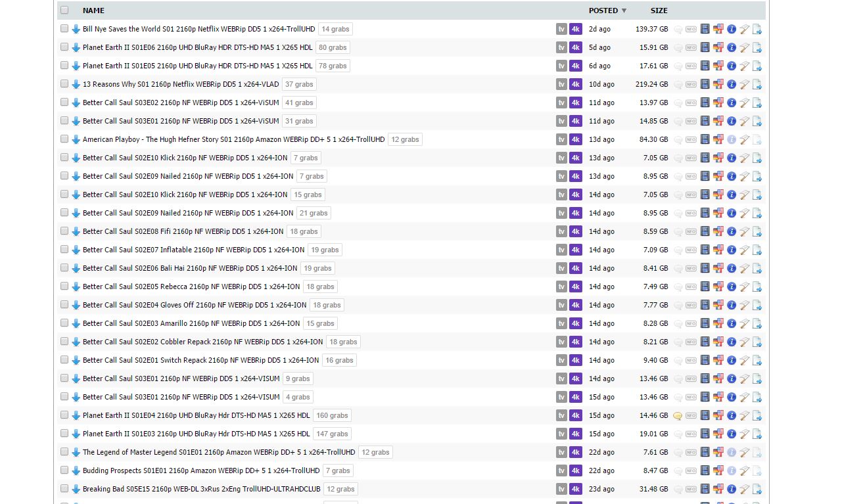The image size is (863, 504).
Task: Click brush icon for Planet Earth II S01E06
Action: click(745, 47)
